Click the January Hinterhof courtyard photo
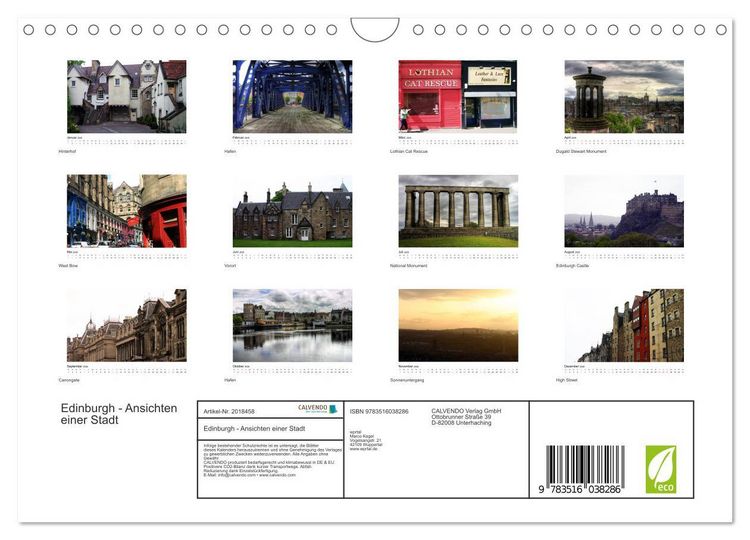750x540 pixels. point(126,97)
